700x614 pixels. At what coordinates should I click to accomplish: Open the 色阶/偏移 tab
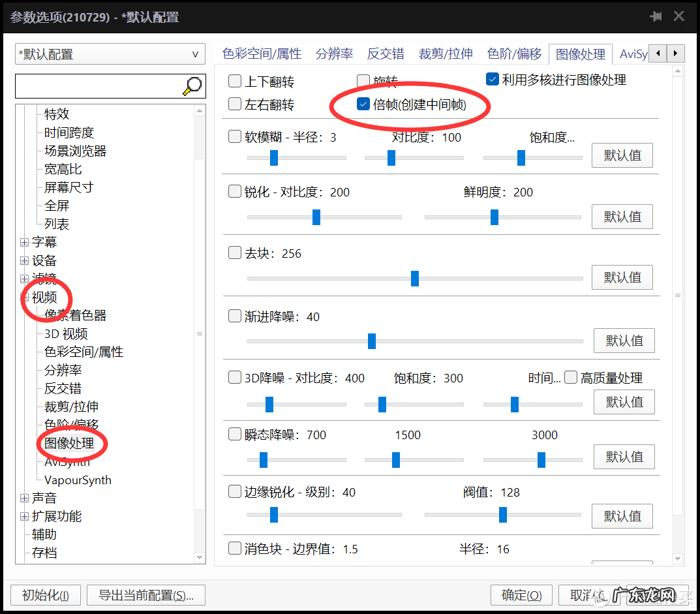point(513,54)
